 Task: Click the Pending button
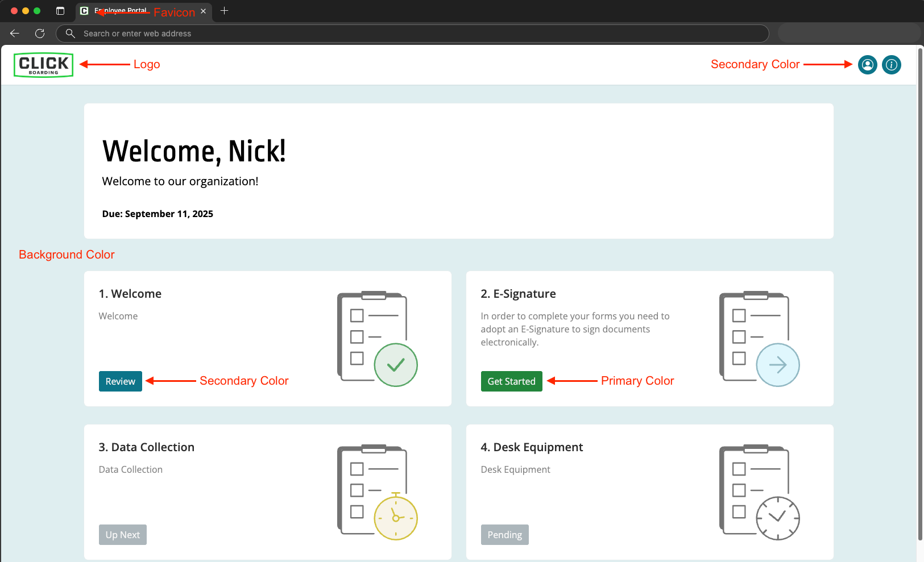coord(505,535)
